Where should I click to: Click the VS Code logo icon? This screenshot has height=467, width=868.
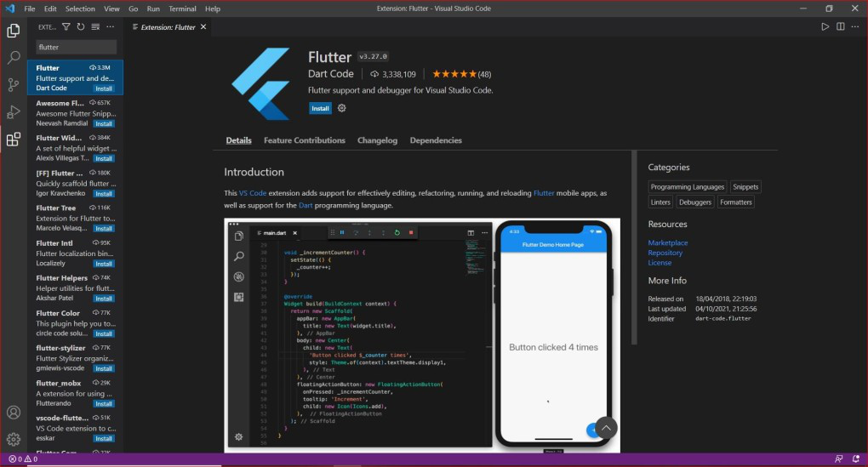point(10,9)
